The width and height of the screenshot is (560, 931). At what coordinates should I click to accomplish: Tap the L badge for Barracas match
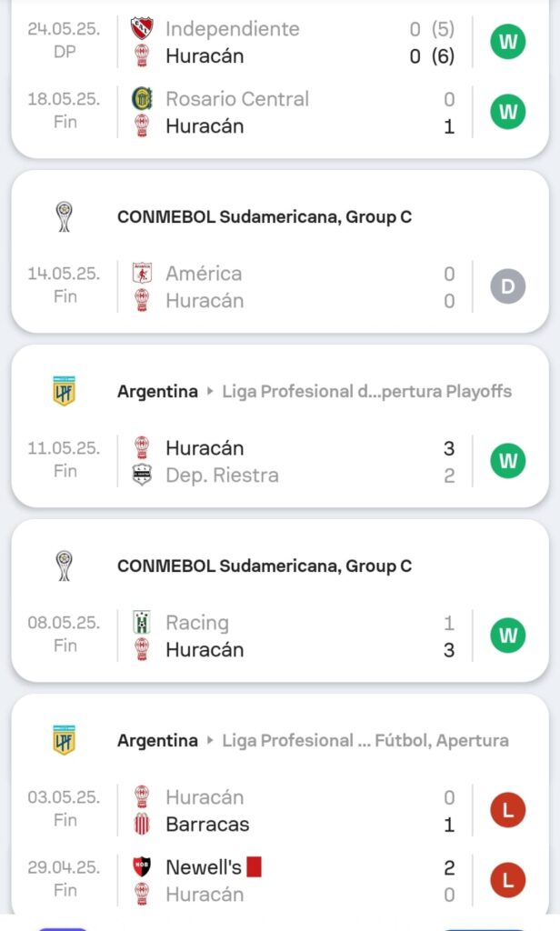coord(508,811)
